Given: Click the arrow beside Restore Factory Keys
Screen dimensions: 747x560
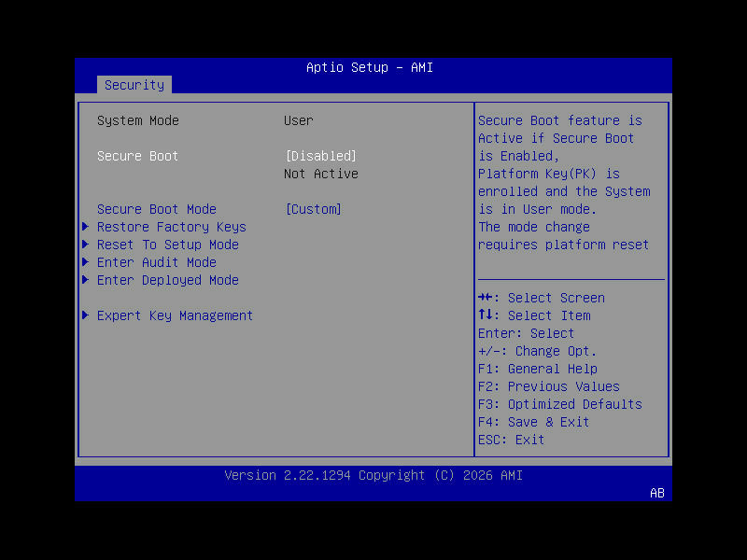Looking at the screenshot, I should click(86, 227).
